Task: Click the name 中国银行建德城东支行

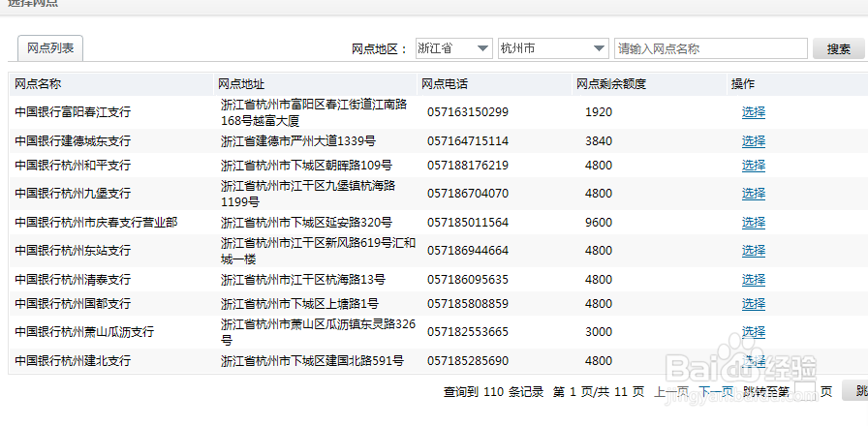Action: (x=73, y=141)
